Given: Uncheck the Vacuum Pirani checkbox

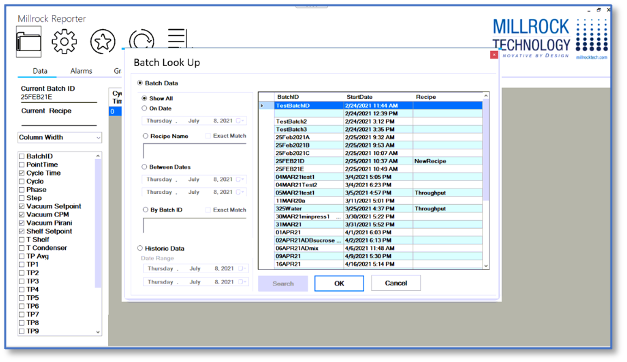Looking at the screenshot, I should tap(22, 223).
